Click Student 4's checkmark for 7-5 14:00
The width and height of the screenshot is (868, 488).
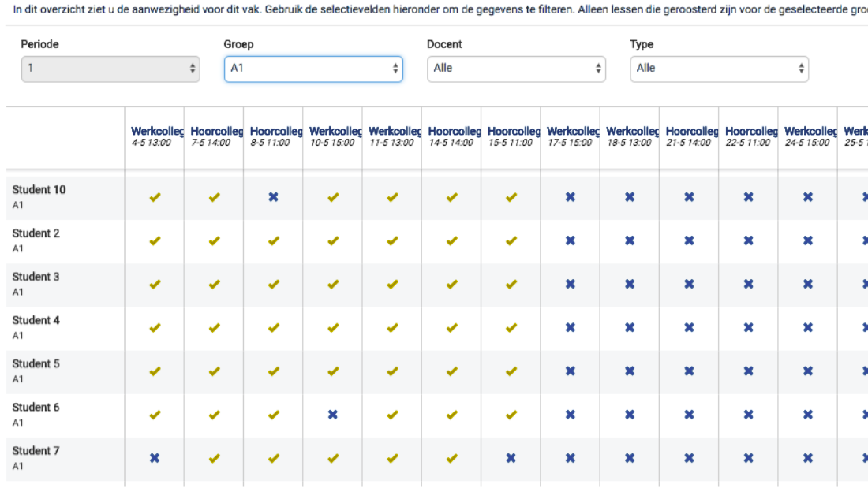(214, 328)
